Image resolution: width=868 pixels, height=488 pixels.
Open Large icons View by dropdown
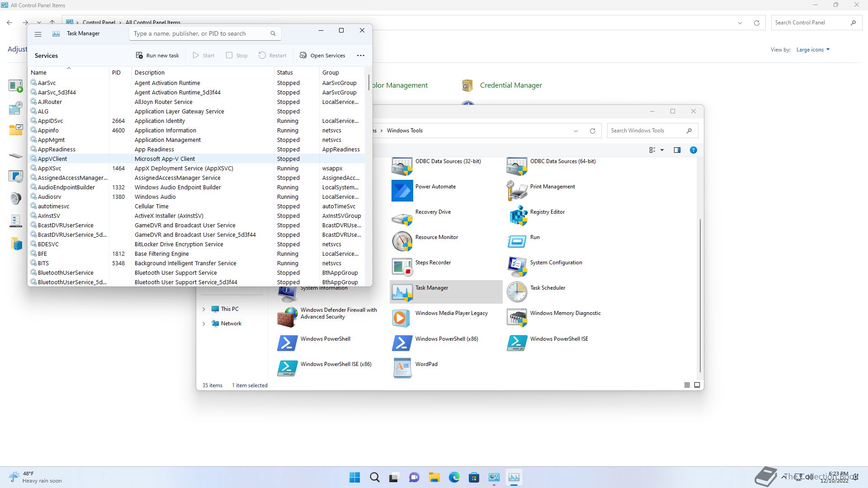pos(813,50)
